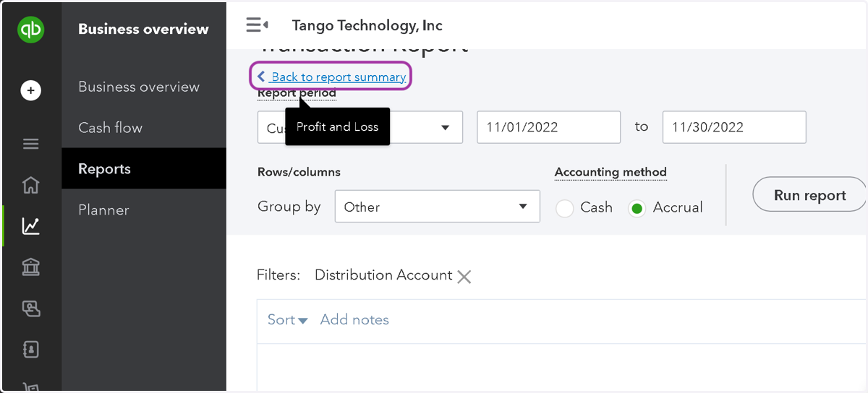
Task: Collapse navigation with top bar menu icon
Action: click(x=257, y=25)
